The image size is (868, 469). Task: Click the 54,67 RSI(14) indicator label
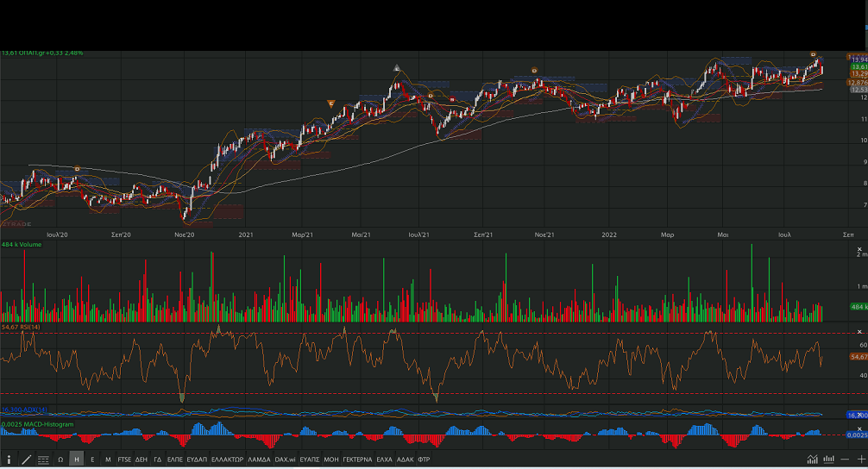point(21,328)
